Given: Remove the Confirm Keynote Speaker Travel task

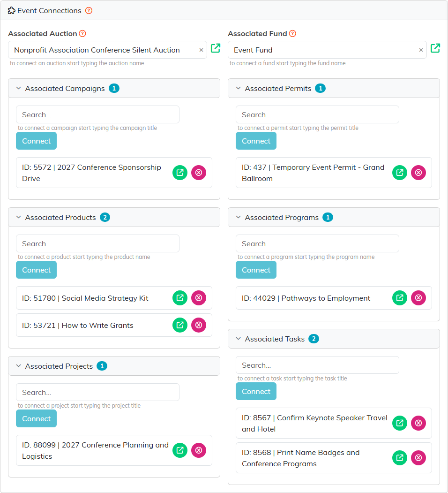Looking at the screenshot, I should pyautogui.click(x=418, y=423).
